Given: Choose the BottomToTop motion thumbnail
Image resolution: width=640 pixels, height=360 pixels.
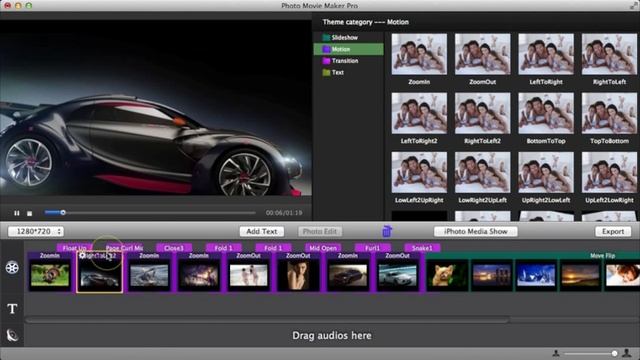Looking at the screenshot, I should tap(546, 113).
